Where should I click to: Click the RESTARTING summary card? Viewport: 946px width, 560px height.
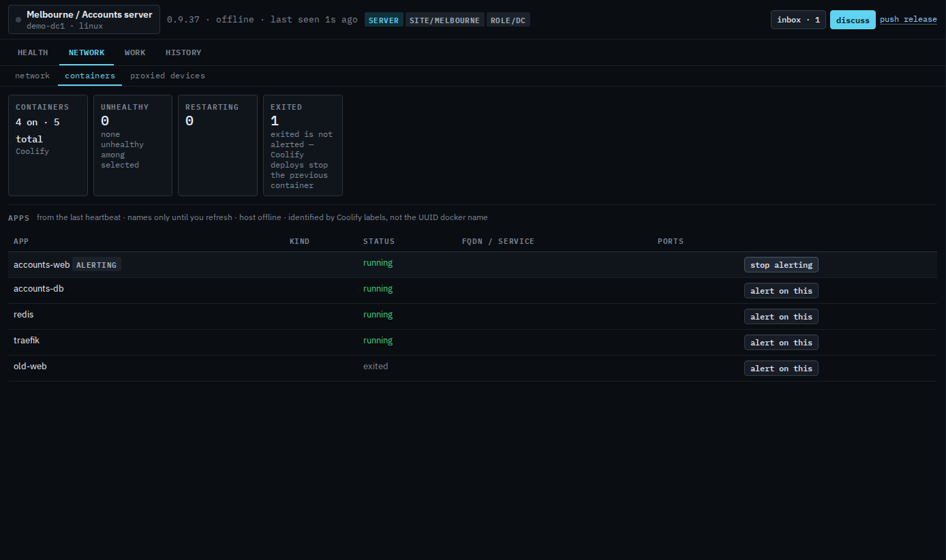[217, 145]
